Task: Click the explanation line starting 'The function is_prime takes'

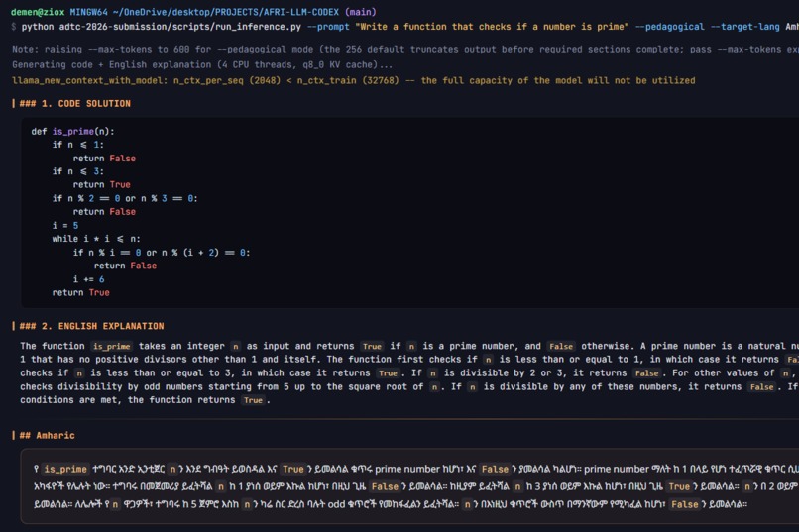Action: point(409,346)
